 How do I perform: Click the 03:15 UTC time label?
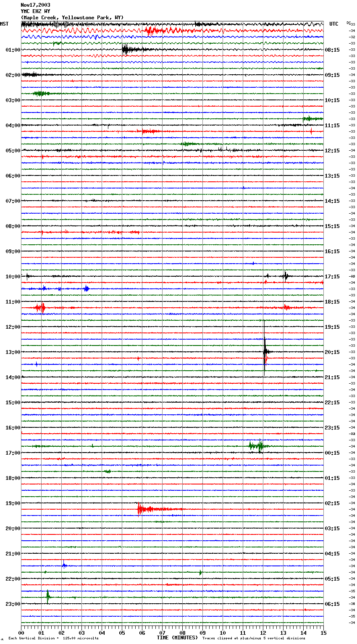click(332, 529)
